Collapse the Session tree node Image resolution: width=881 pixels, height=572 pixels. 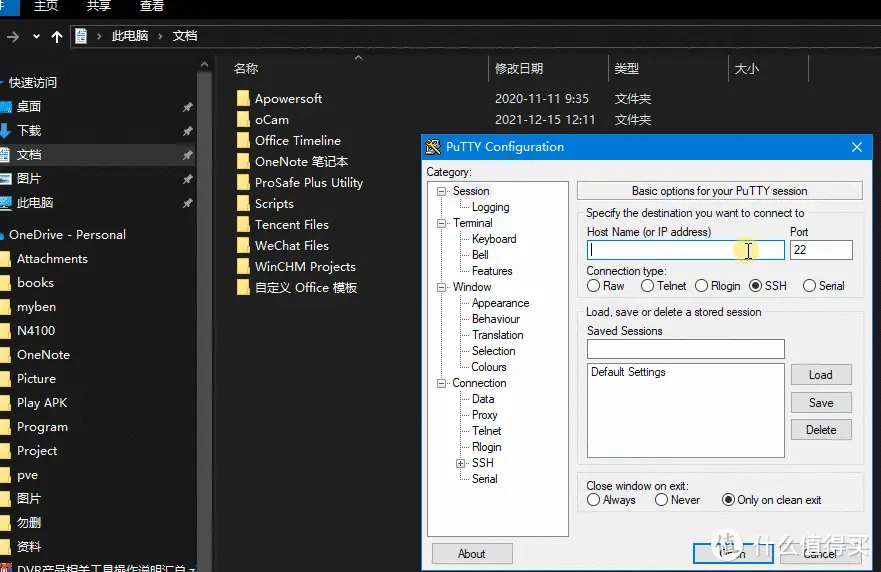click(442, 191)
